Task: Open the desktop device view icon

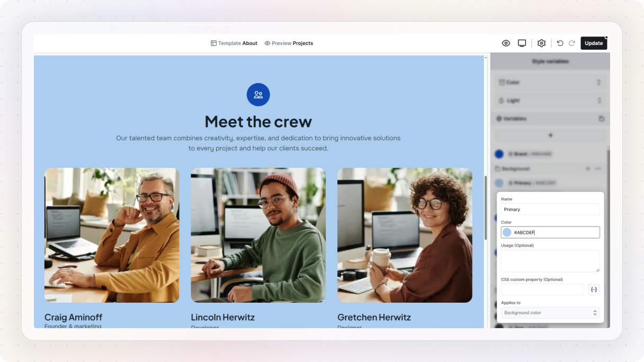Action: [x=522, y=43]
